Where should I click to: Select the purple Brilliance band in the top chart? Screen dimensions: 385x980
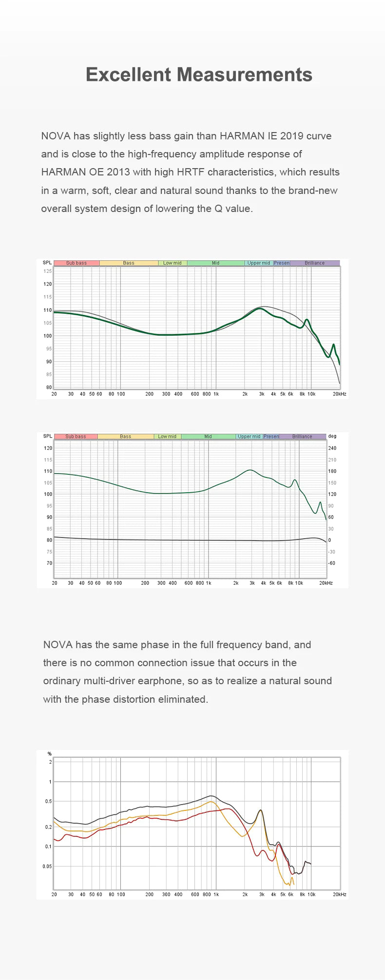click(x=315, y=263)
